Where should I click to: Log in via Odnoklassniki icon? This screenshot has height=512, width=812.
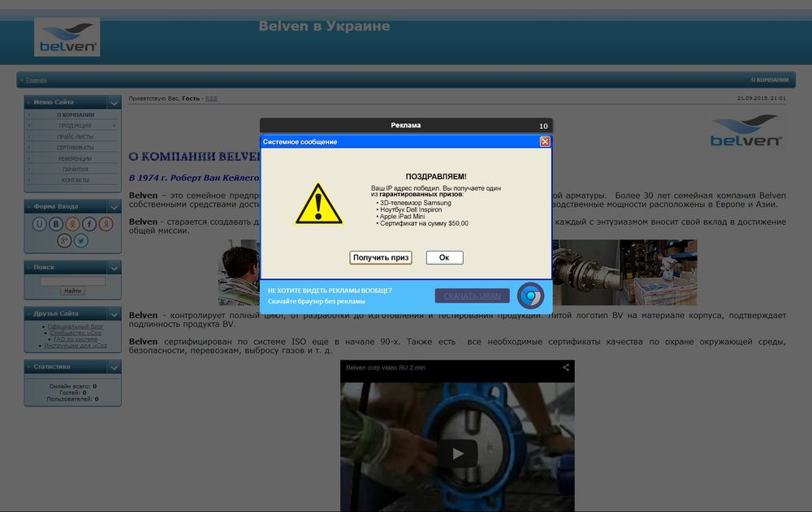pos(72,224)
